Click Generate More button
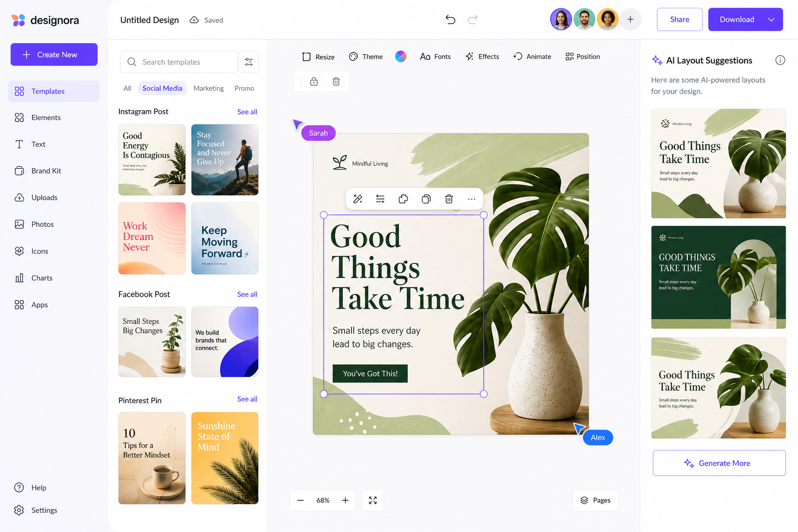Viewport: 798px width, 532px height. tap(719, 463)
